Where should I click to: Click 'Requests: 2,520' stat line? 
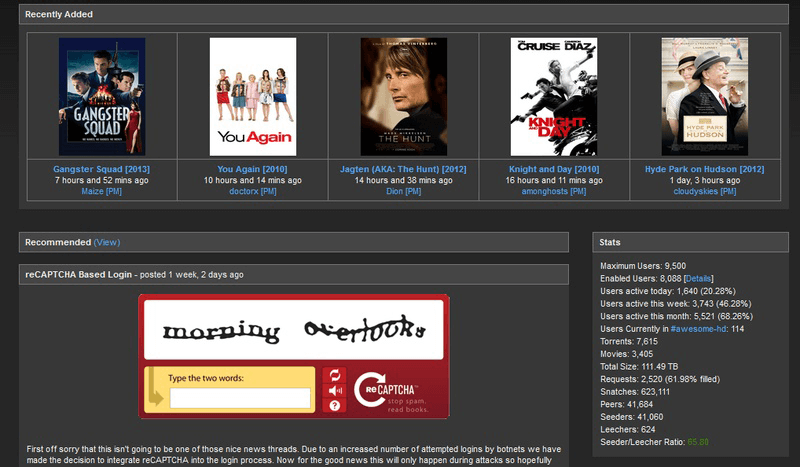[660, 379]
